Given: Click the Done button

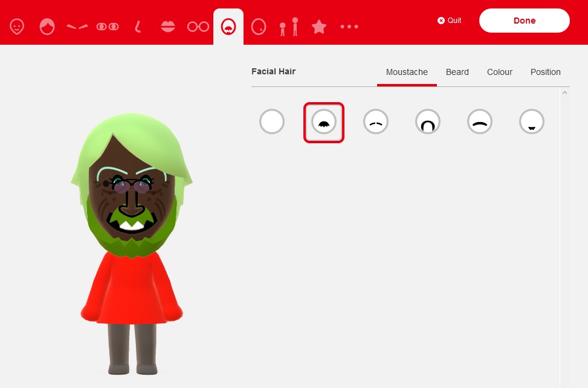Looking at the screenshot, I should (525, 21).
